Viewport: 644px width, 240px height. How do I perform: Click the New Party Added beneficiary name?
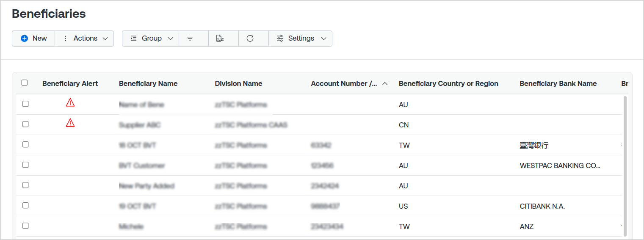coord(147,186)
